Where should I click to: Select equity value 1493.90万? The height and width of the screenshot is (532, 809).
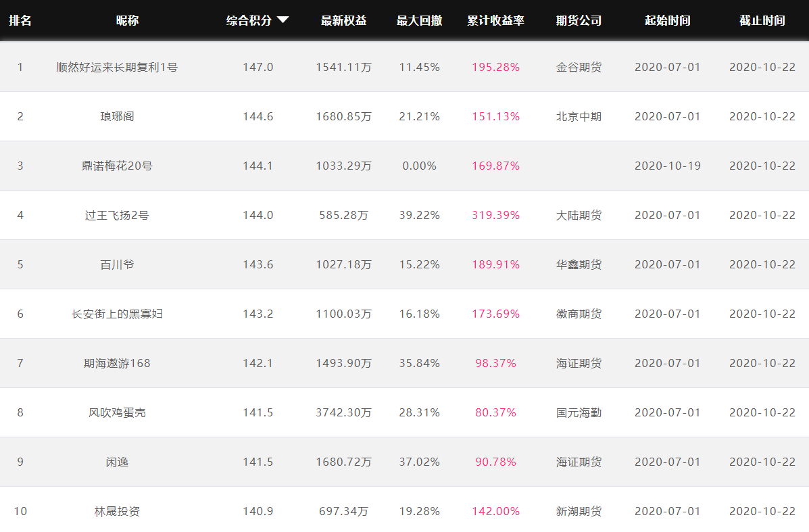(343, 363)
